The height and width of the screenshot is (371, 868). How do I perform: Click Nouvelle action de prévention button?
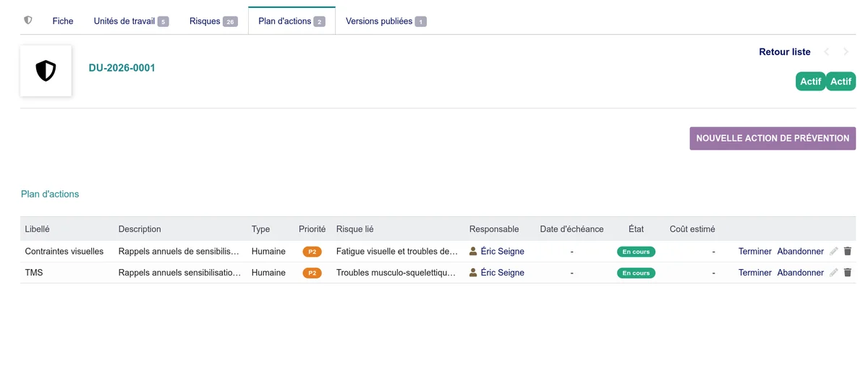click(773, 138)
